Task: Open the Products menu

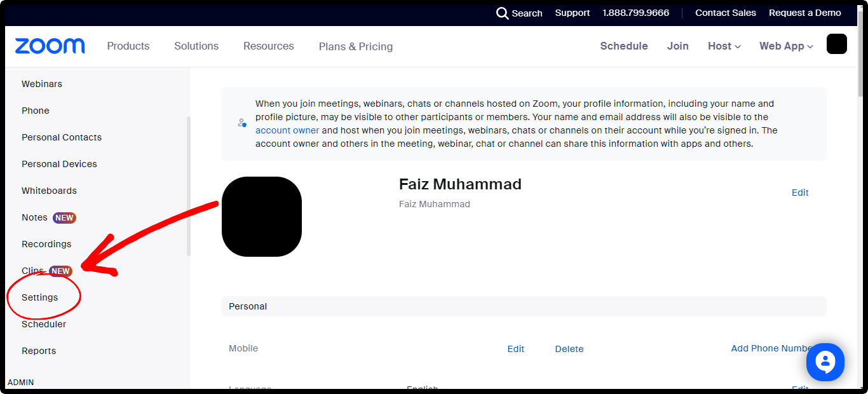Action: (x=128, y=46)
